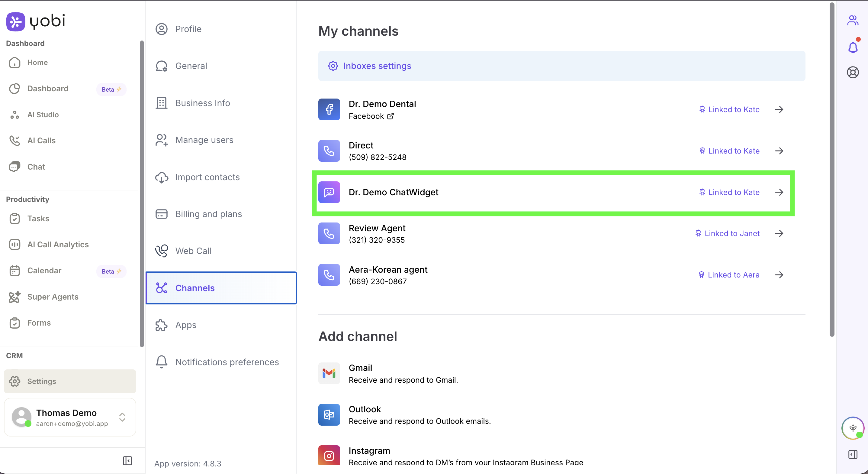Click the Forms clipboard icon
This screenshot has height=474, width=868.
click(x=14, y=323)
